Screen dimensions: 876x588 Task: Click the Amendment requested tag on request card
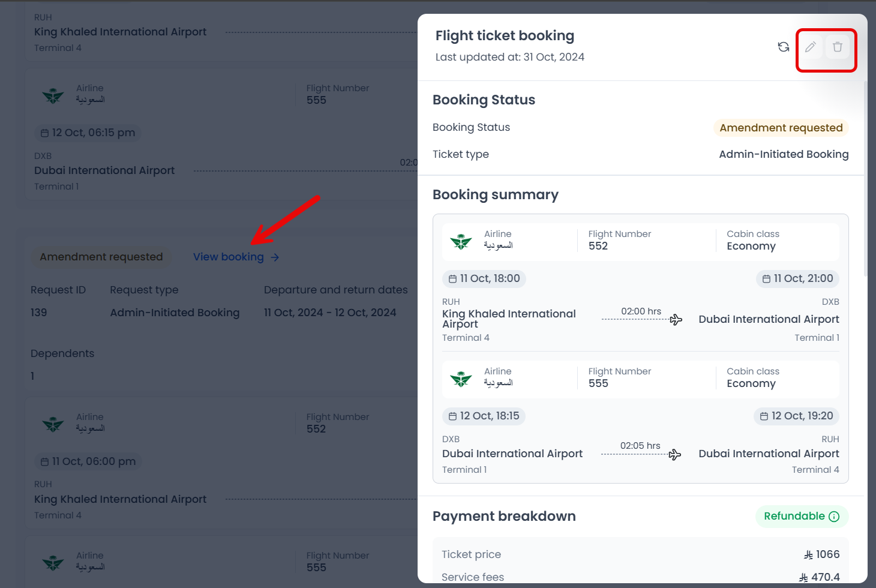pyautogui.click(x=101, y=257)
